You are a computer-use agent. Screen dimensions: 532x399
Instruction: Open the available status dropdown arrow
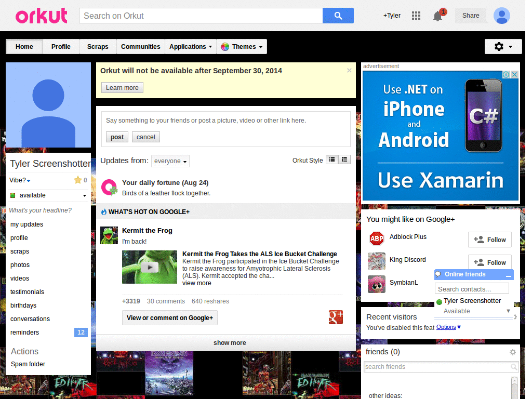85,196
